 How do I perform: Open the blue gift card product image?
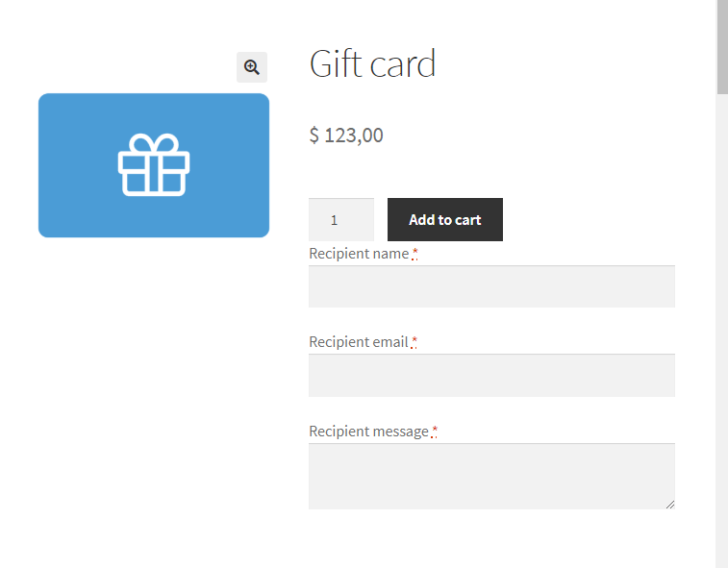154,165
